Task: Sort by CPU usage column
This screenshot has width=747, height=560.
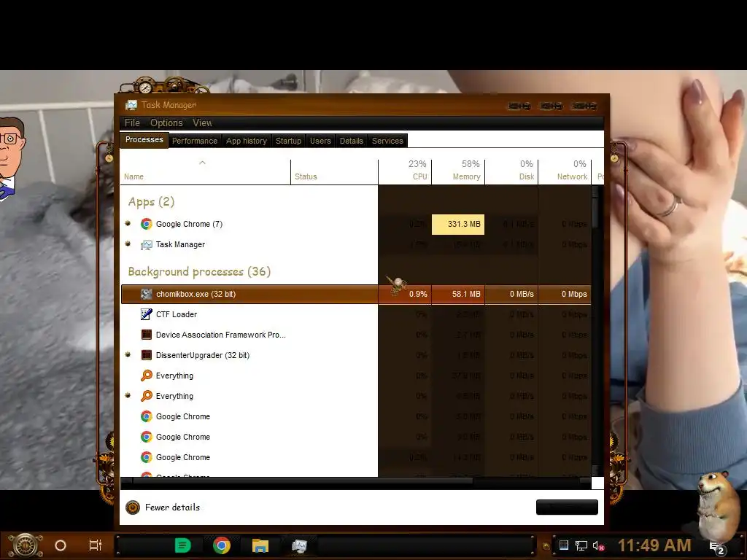Action: click(405, 172)
